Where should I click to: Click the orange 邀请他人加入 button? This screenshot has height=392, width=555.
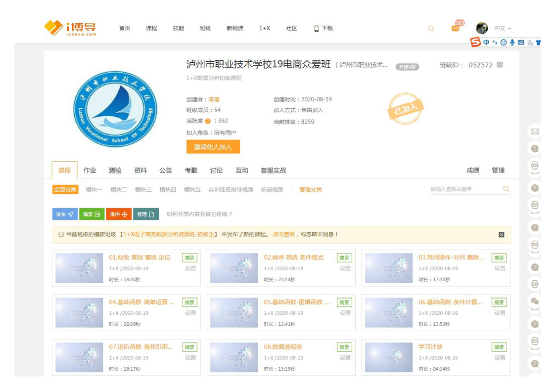coord(213,147)
